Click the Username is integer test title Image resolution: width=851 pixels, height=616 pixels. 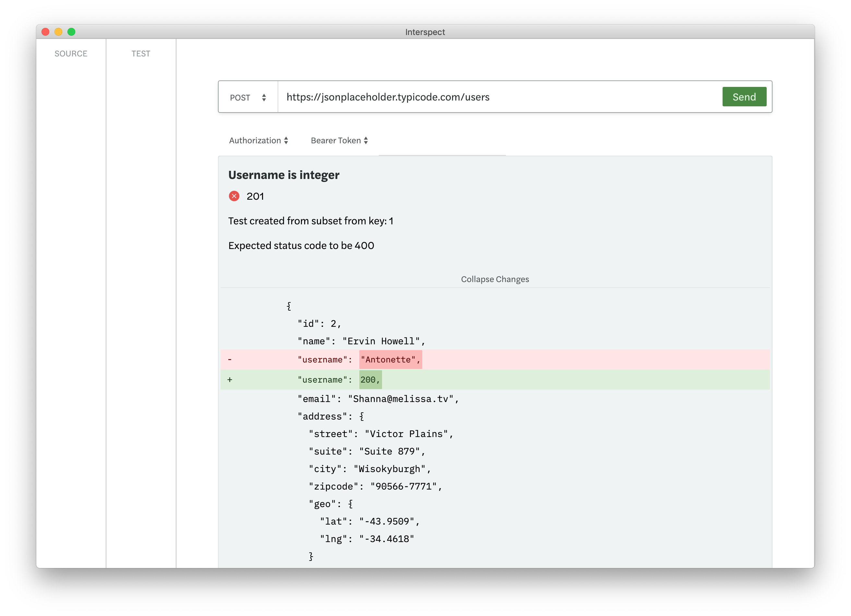tap(284, 175)
